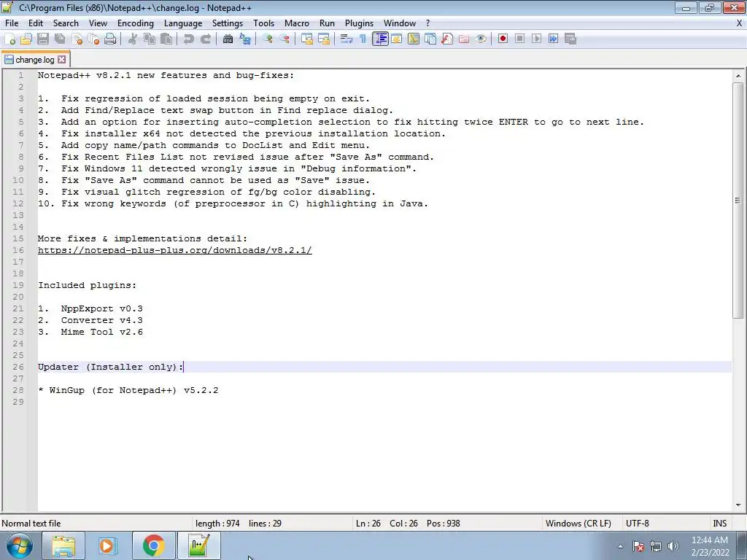Click UTF-8 encoding in status bar

coord(638,524)
